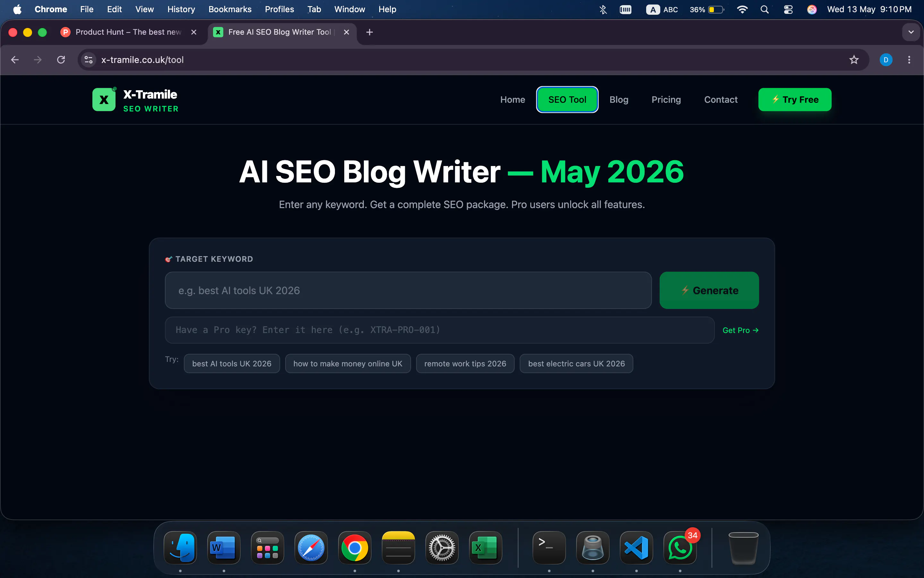Click the Try Free button
The width and height of the screenshot is (924, 578).
795,100
